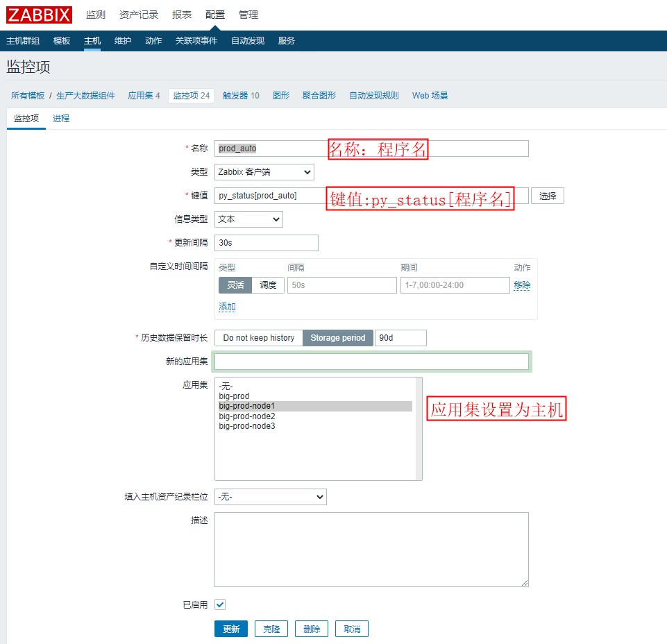Select Storage period option
Screen dimensions: 667x644
coord(338,338)
